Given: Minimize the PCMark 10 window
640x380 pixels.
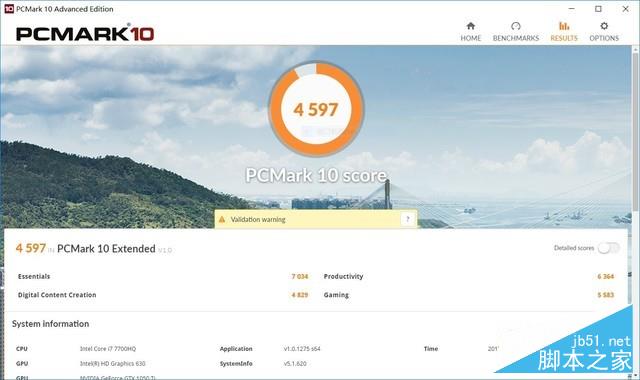Looking at the screenshot, I should pyautogui.click(x=571, y=9).
